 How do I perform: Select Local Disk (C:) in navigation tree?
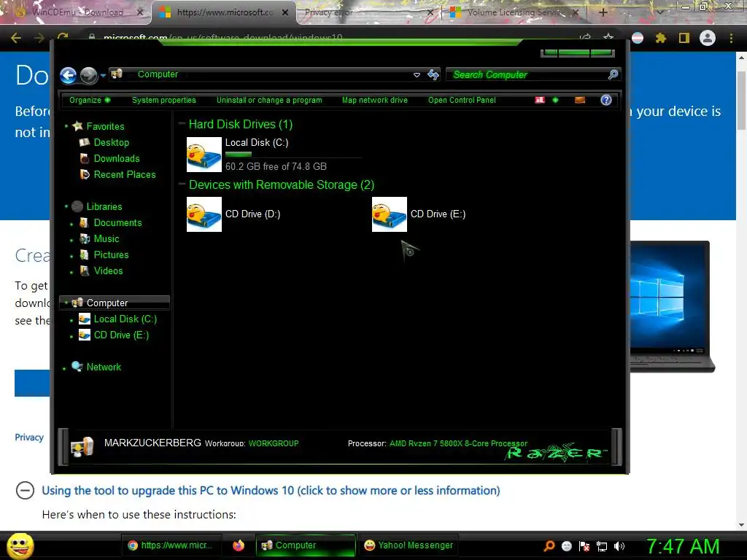(125, 319)
